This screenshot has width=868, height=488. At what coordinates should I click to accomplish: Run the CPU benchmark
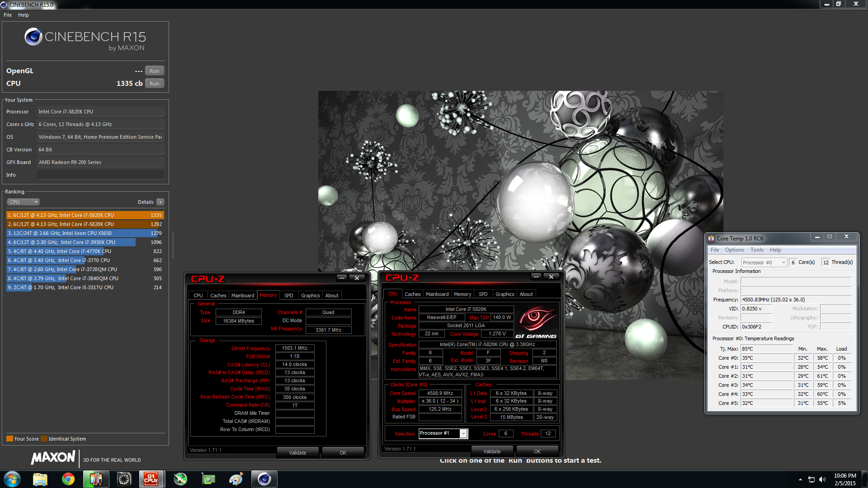[x=154, y=84]
